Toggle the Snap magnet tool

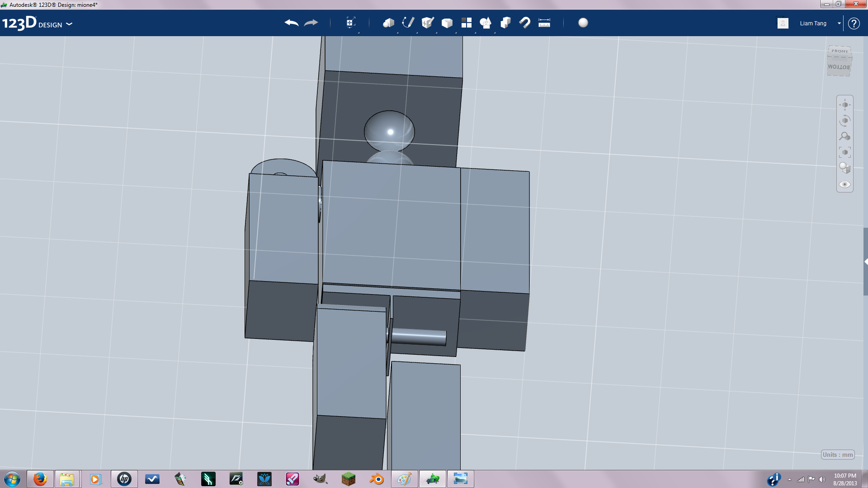point(525,23)
